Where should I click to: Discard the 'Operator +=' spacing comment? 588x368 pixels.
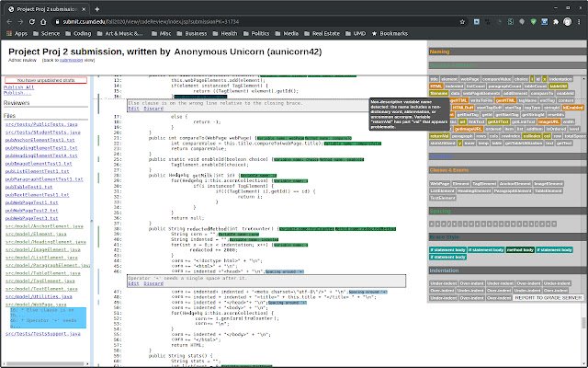[x=153, y=283]
